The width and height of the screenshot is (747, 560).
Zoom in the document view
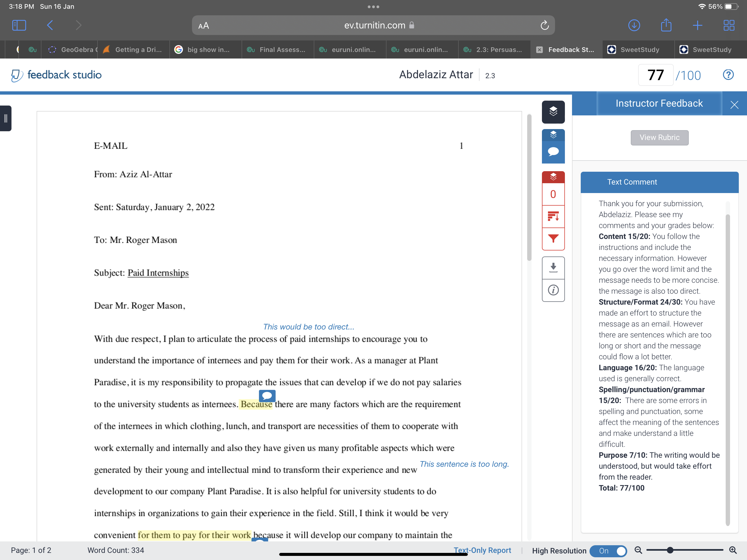(733, 550)
